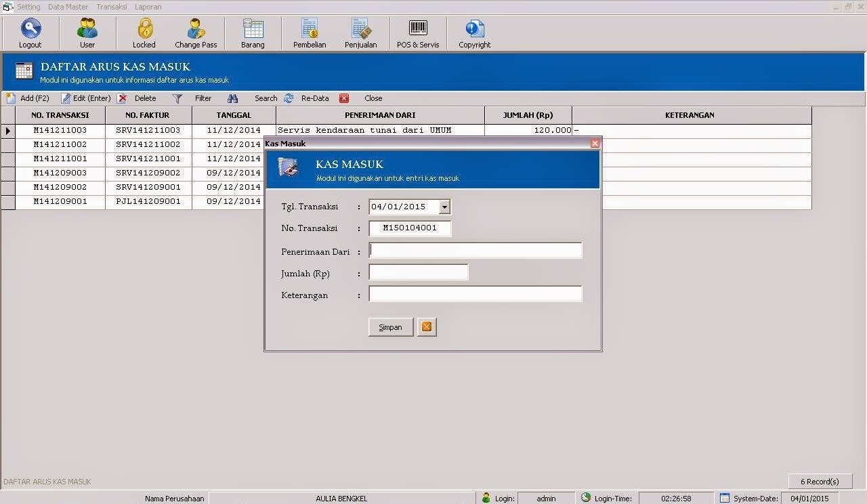The image size is (867, 504).
Task: Click the row selector arrow for M141211003
Action: click(x=8, y=131)
